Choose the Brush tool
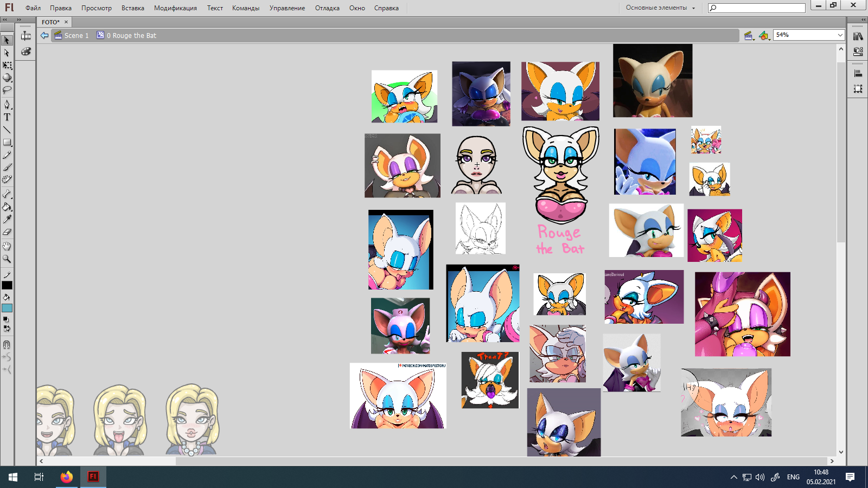Image resolution: width=868 pixels, height=488 pixels. [7, 168]
